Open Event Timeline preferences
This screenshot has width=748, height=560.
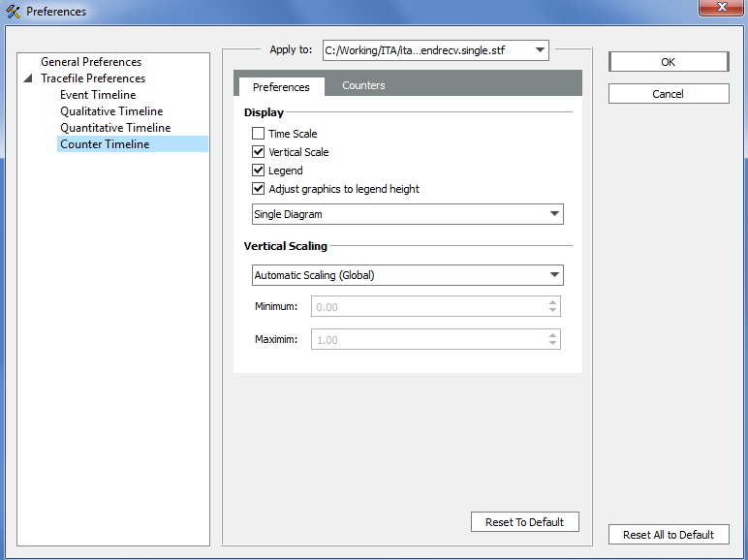click(98, 95)
